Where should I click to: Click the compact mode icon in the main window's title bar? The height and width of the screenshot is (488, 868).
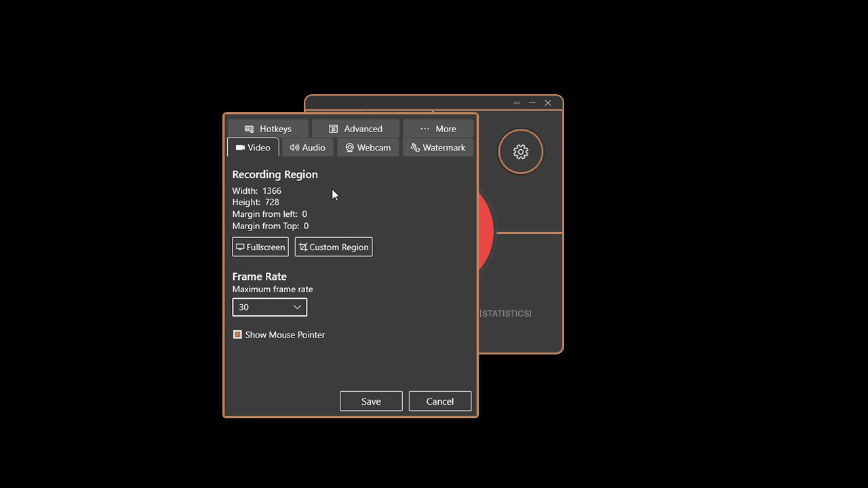tap(517, 103)
